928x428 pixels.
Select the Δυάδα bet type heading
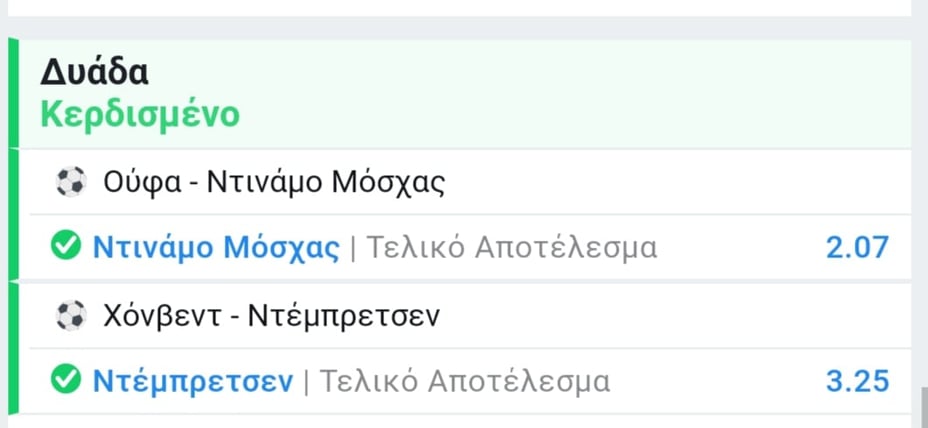[x=95, y=72]
